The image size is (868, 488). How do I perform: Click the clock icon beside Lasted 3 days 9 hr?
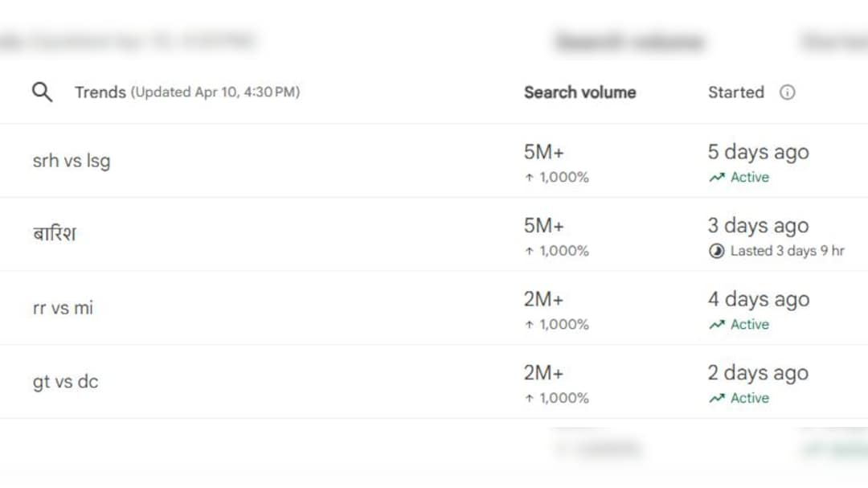pos(716,251)
